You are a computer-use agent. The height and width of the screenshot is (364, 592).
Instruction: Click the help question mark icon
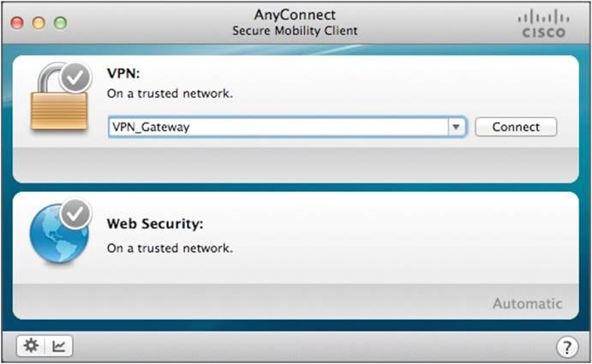tap(566, 347)
